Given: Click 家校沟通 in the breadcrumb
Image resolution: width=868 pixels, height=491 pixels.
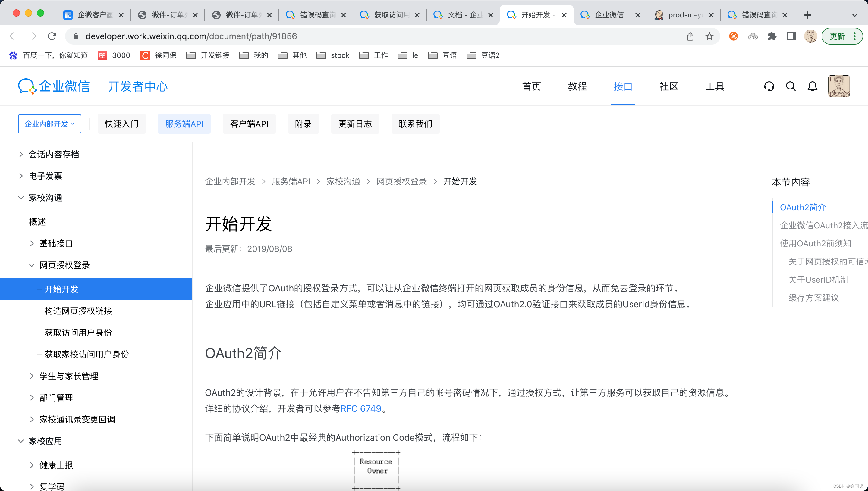Looking at the screenshot, I should coord(343,181).
